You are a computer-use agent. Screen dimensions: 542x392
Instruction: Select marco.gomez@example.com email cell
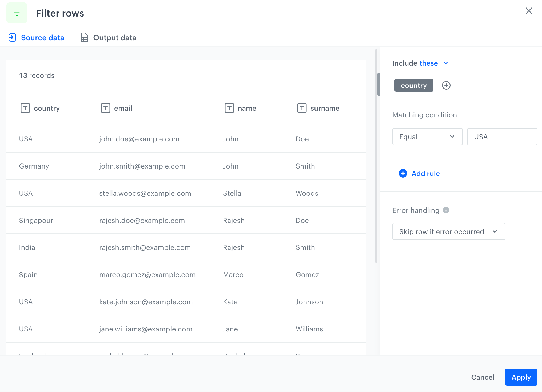tap(148, 275)
